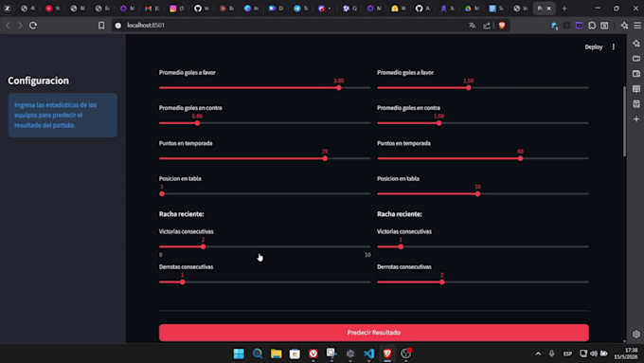Click left team Promedio goles a favor slider
Screen dimensions: 644x363
(x=264, y=87)
